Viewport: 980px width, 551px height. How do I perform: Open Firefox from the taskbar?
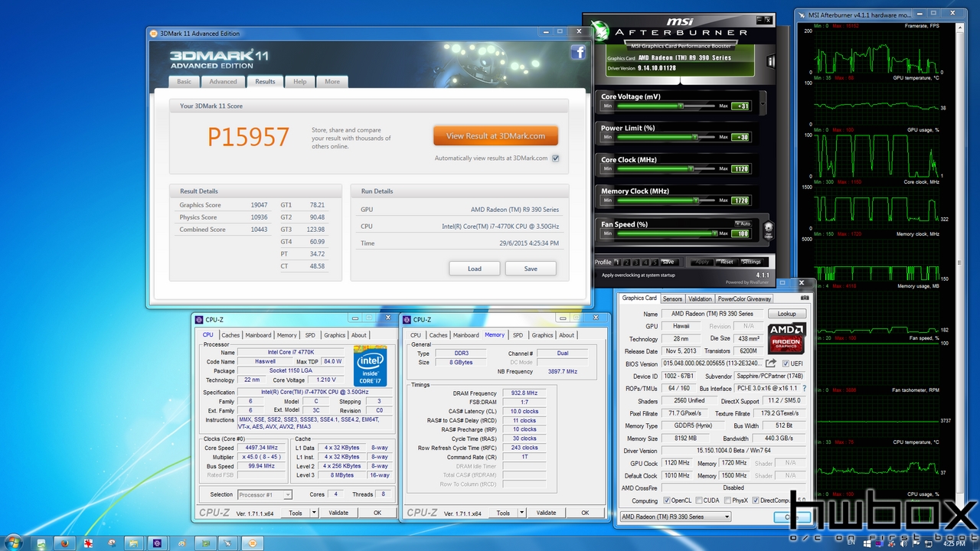(x=64, y=543)
